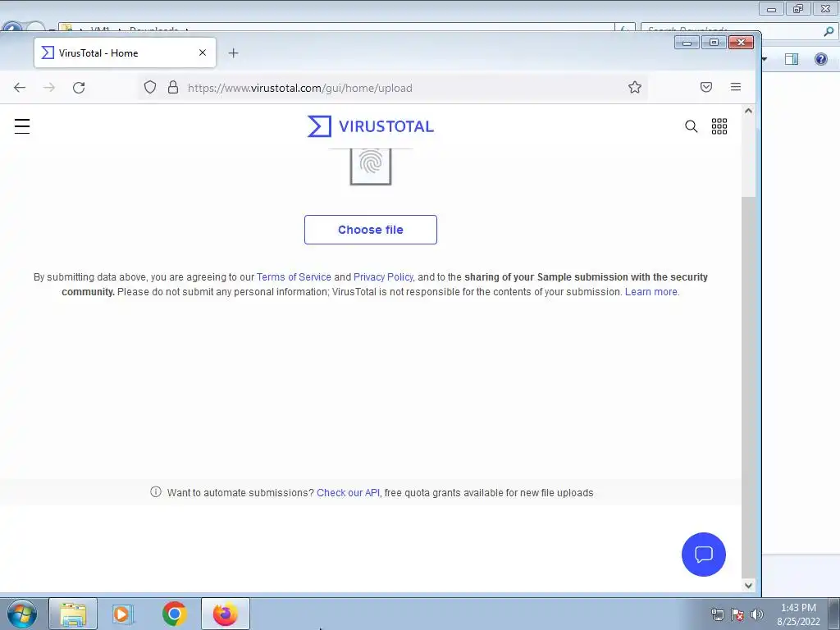Open volume control tray icon
This screenshot has width=840, height=630.
coord(757,615)
